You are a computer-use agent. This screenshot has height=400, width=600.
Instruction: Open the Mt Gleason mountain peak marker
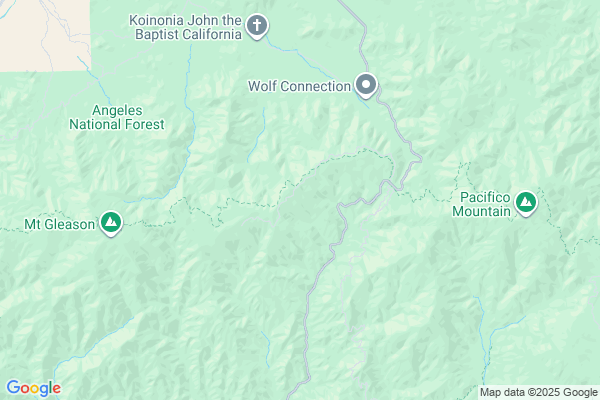111,223
